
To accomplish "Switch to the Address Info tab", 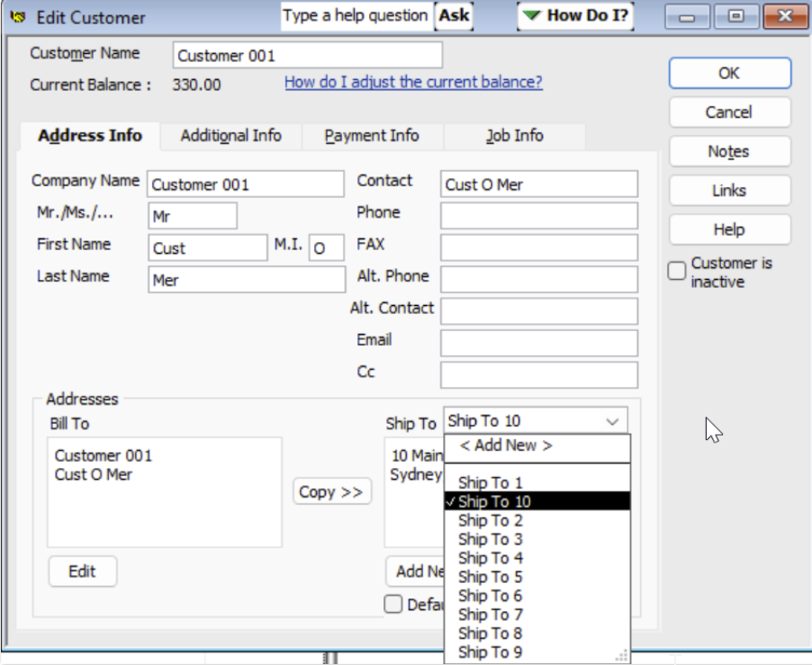I will (x=90, y=136).
